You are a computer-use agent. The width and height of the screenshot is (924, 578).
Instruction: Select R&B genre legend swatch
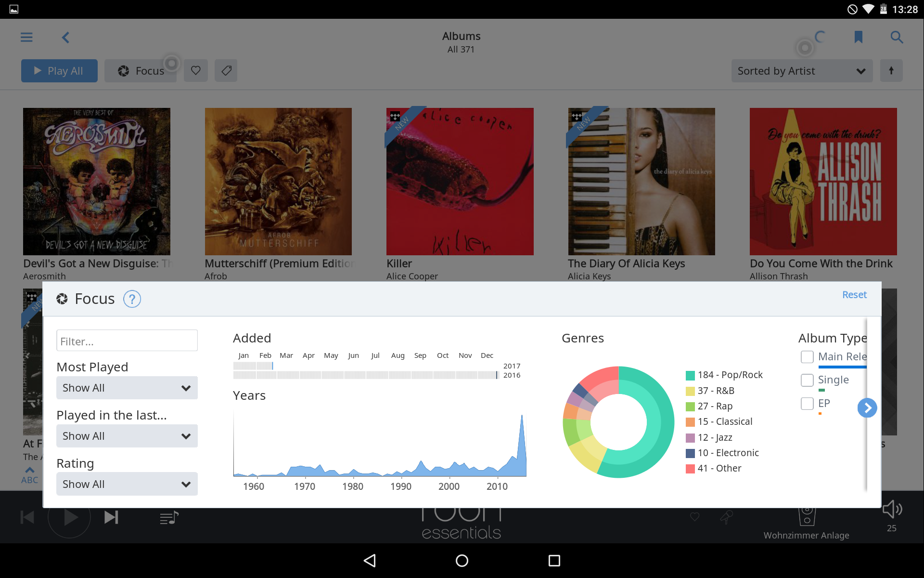[x=690, y=391]
